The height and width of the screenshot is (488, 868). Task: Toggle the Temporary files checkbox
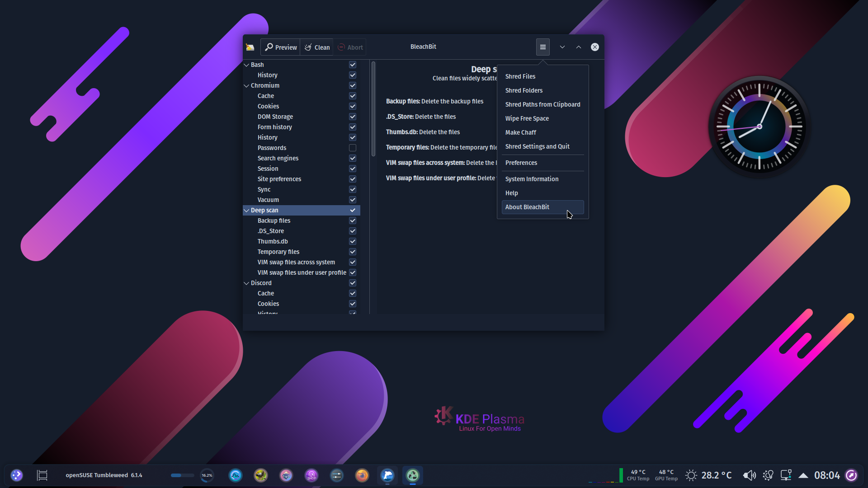pos(353,252)
